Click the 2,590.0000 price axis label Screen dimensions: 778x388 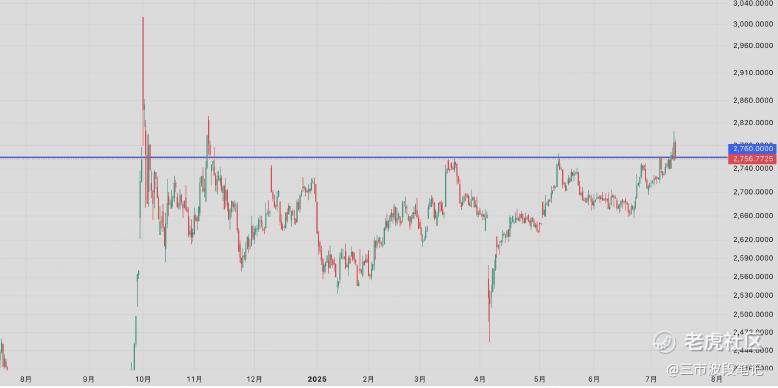(753, 258)
